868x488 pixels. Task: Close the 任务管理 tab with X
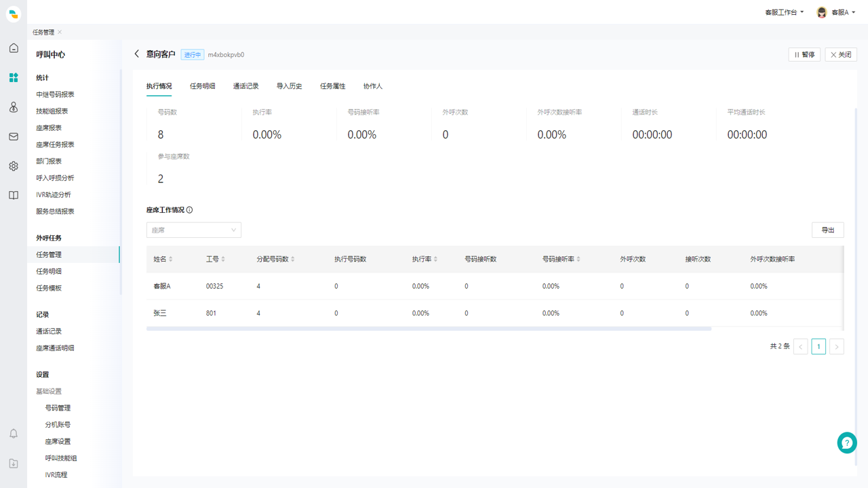(x=60, y=32)
